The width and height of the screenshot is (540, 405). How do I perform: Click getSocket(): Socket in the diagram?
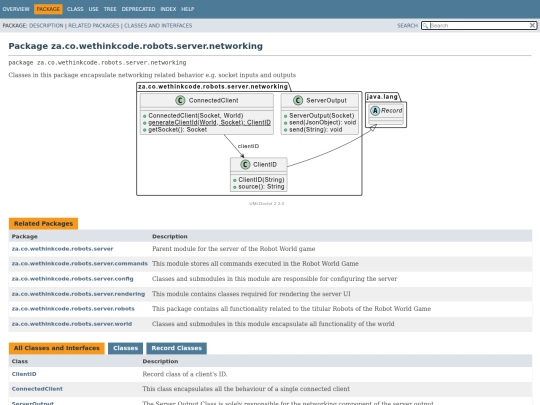(177, 130)
